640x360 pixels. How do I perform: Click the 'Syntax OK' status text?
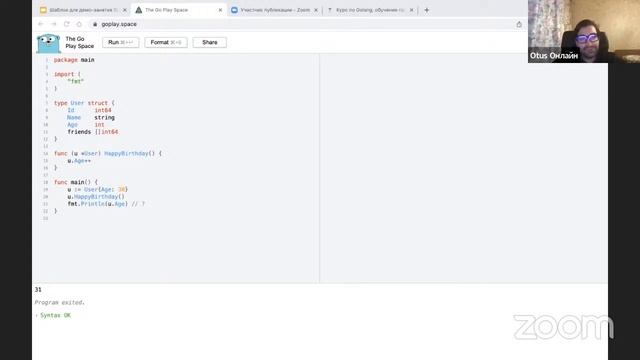55,315
